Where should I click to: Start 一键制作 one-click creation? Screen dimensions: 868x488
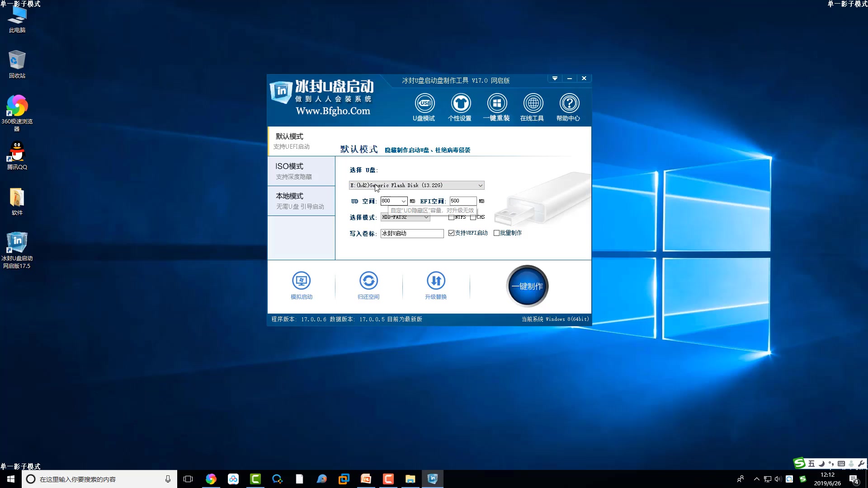(527, 286)
